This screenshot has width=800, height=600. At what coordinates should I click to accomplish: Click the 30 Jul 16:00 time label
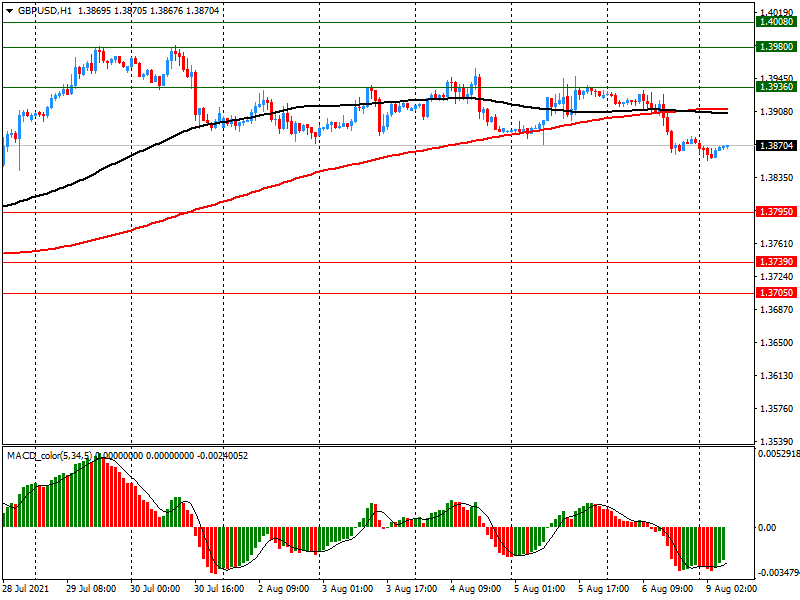[219, 589]
